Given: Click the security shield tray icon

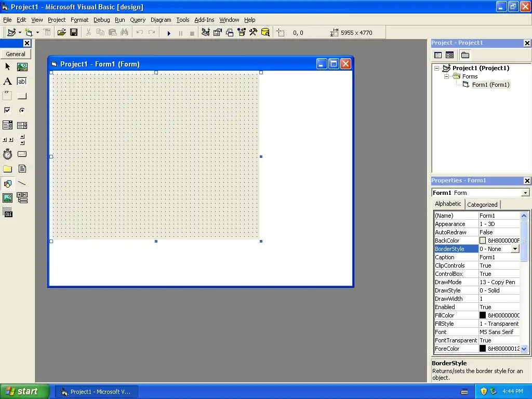Looking at the screenshot, I should 484,391.
